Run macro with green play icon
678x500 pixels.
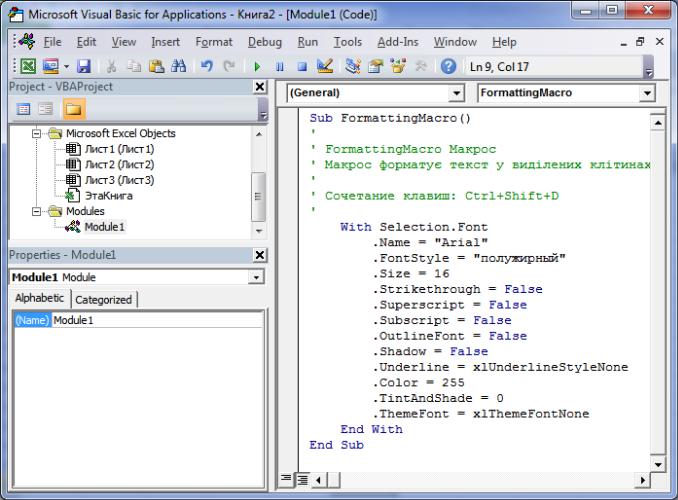(x=257, y=67)
